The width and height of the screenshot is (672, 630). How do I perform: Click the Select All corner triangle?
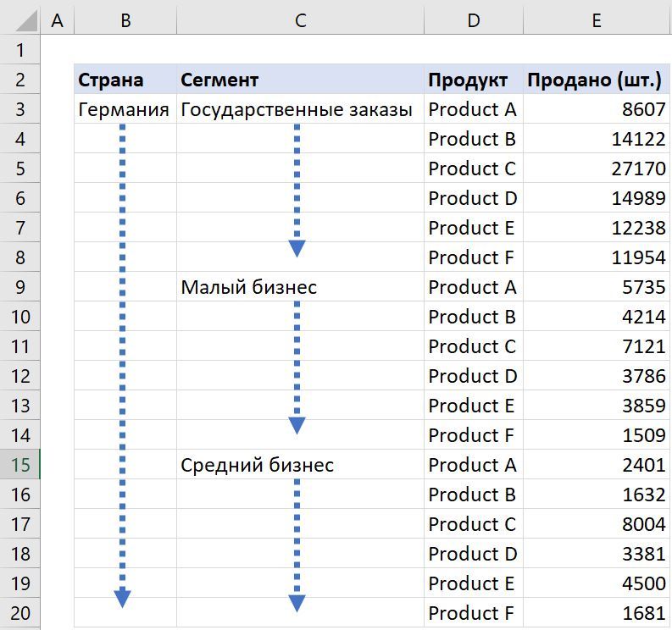26,21
